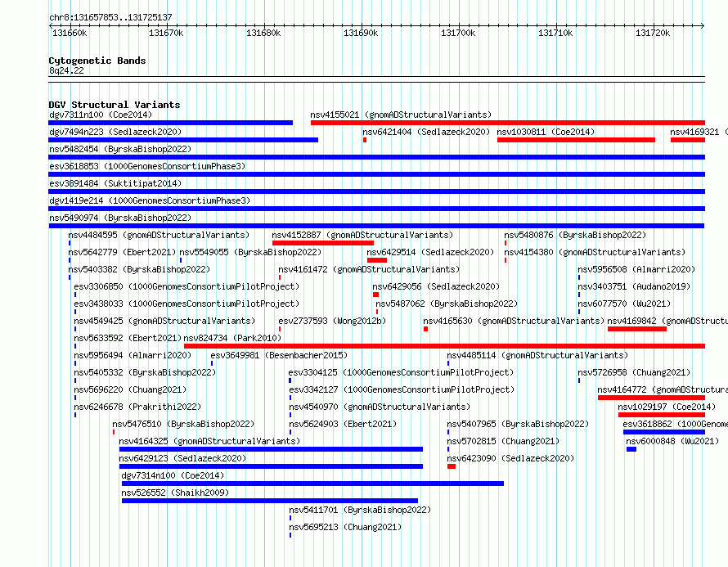Click the red bar under nsv1030811
The width and height of the screenshot is (728, 567).
576,140
